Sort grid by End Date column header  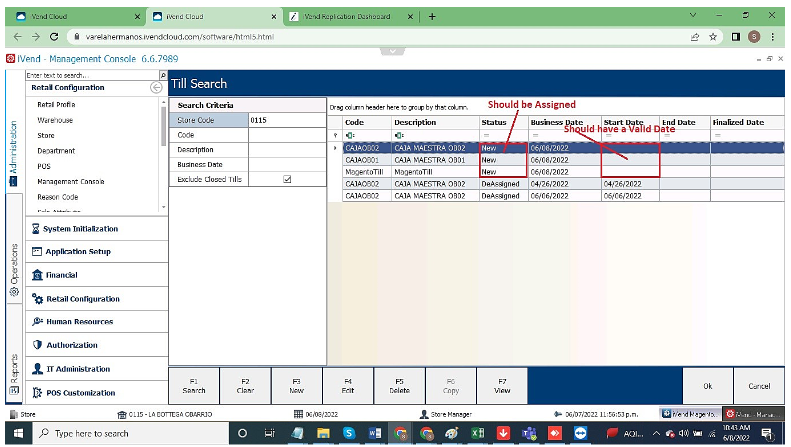click(684, 122)
